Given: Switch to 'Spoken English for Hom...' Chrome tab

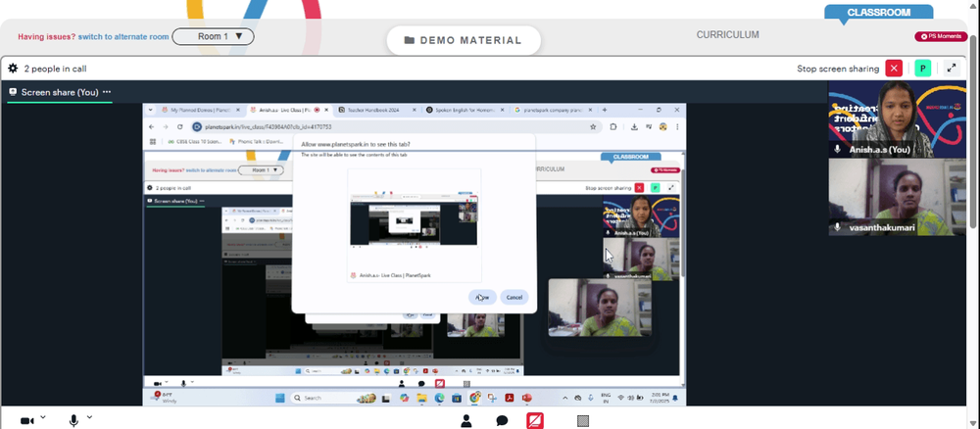Looking at the screenshot, I should pos(465,110).
